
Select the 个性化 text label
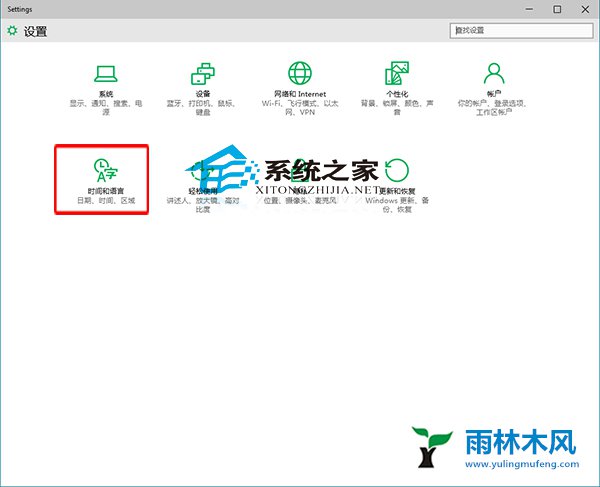click(396, 93)
